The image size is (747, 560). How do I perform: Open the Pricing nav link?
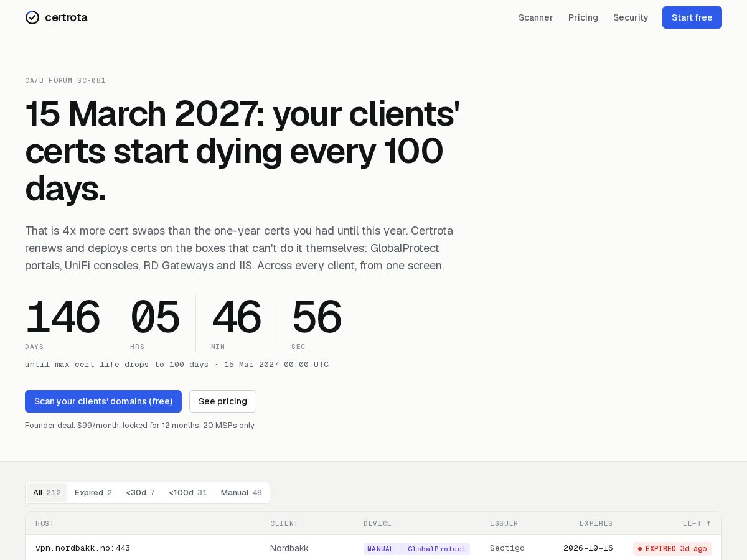[583, 17]
